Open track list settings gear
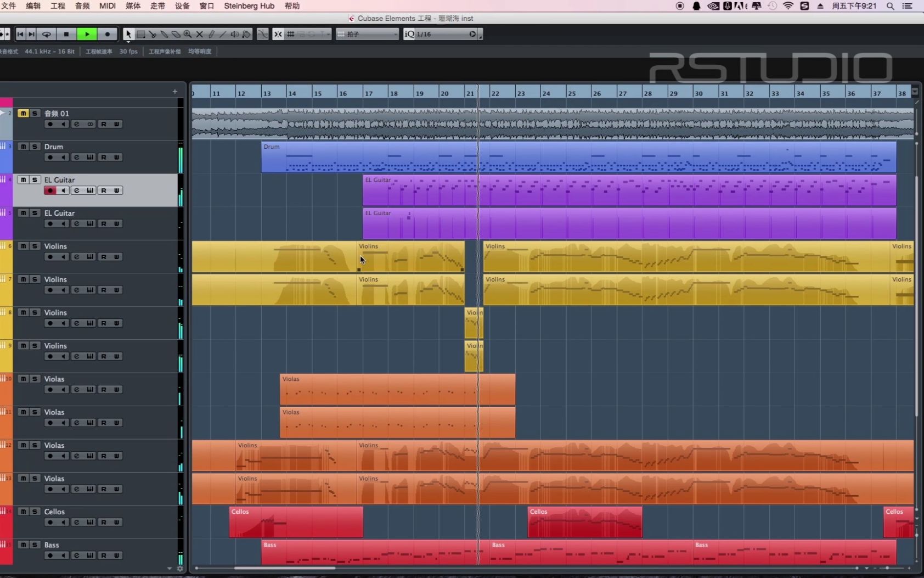 click(179, 569)
